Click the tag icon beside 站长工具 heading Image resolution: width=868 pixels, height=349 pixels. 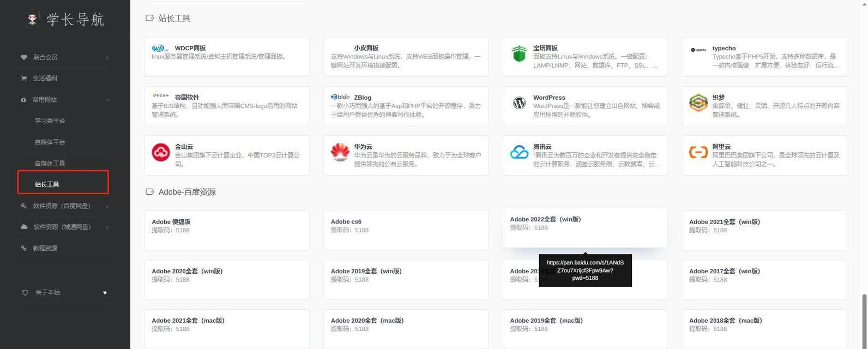[149, 18]
